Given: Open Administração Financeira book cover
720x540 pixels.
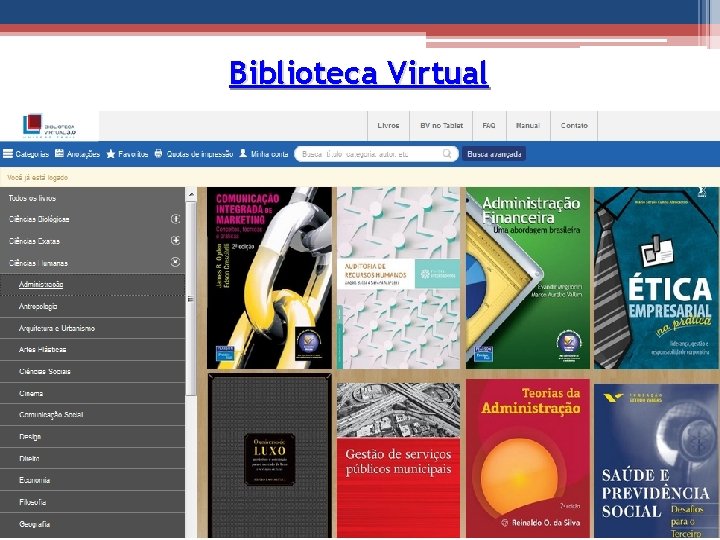Looking at the screenshot, I should pyautogui.click(x=528, y=278).
